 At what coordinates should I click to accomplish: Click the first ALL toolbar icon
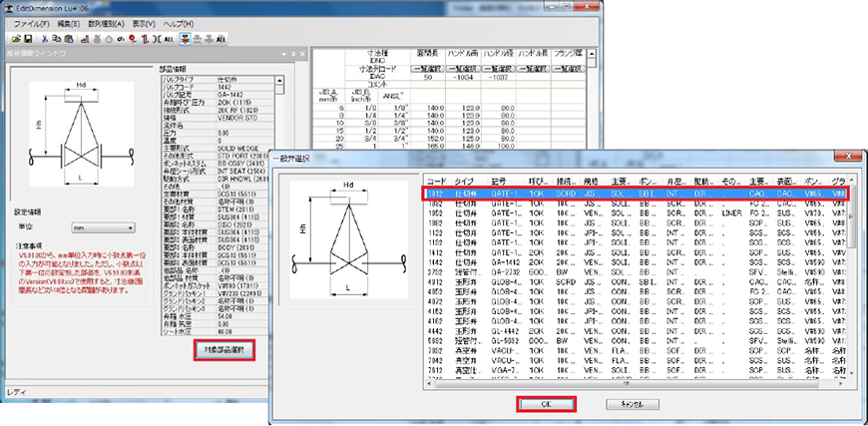(x=169, y=39)
